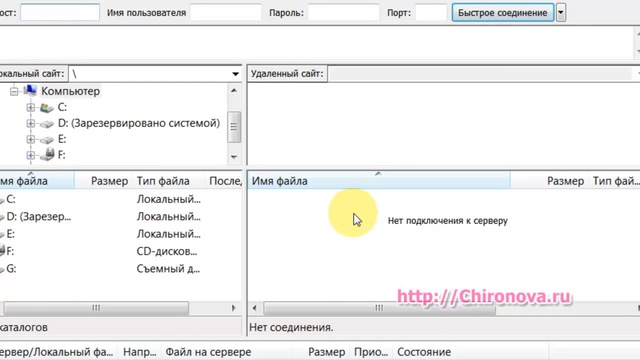Viewport: 640px width, 360px height.
Task: Select the C: row in local file list
Action: [121, 199]
